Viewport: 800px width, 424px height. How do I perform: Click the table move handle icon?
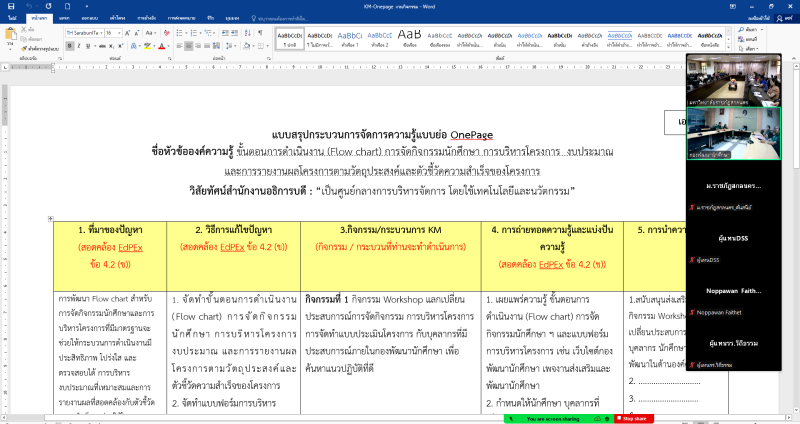pyautogui.click(x=51, y=217)
